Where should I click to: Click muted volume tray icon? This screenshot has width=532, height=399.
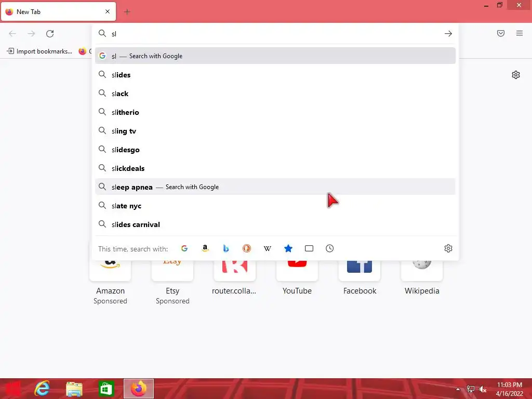coord(483,389)
